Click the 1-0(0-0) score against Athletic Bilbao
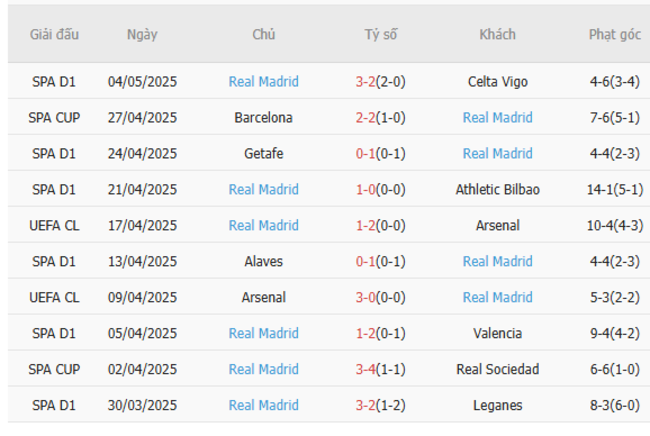The image size is (650, 436). pos(380,190)
